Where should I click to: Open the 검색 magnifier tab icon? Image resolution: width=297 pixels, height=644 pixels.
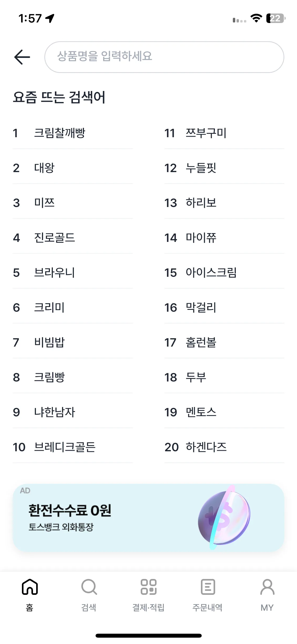(89, 587)
